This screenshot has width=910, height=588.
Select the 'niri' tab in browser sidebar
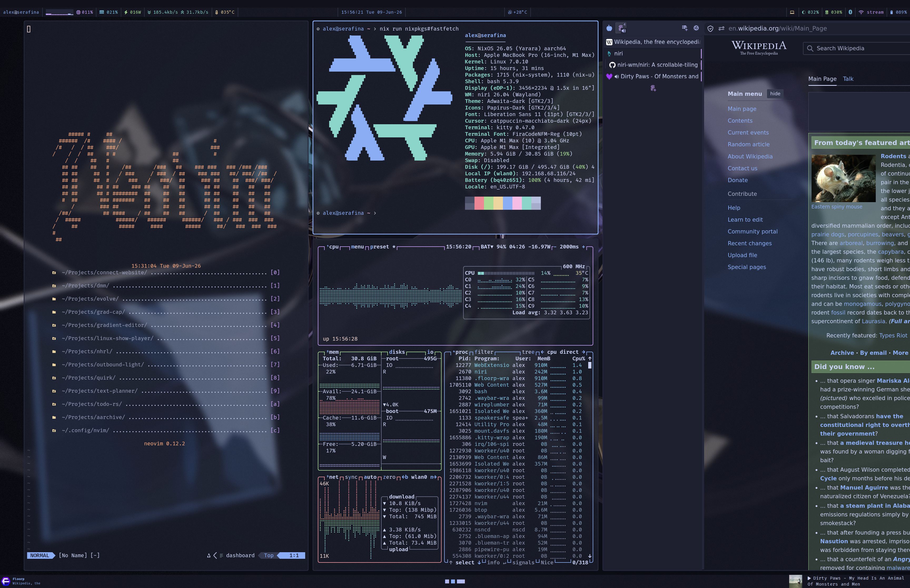coord(653,53)
